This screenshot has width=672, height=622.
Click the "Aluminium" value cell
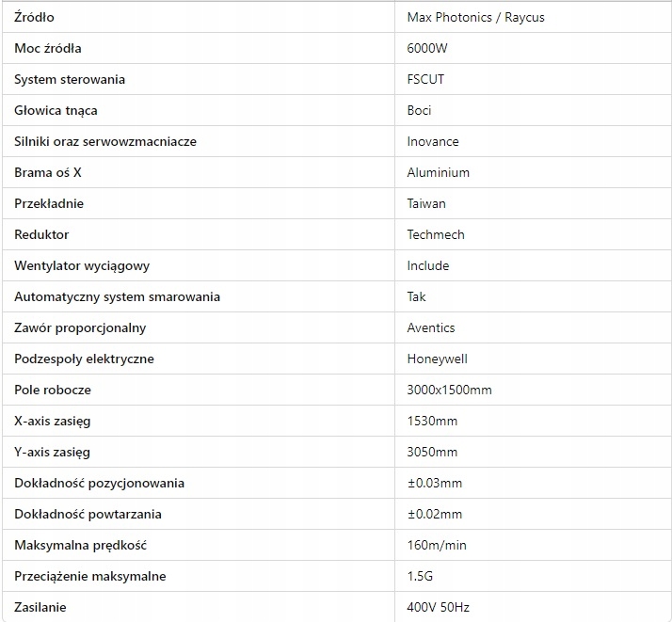pos(439,172)
